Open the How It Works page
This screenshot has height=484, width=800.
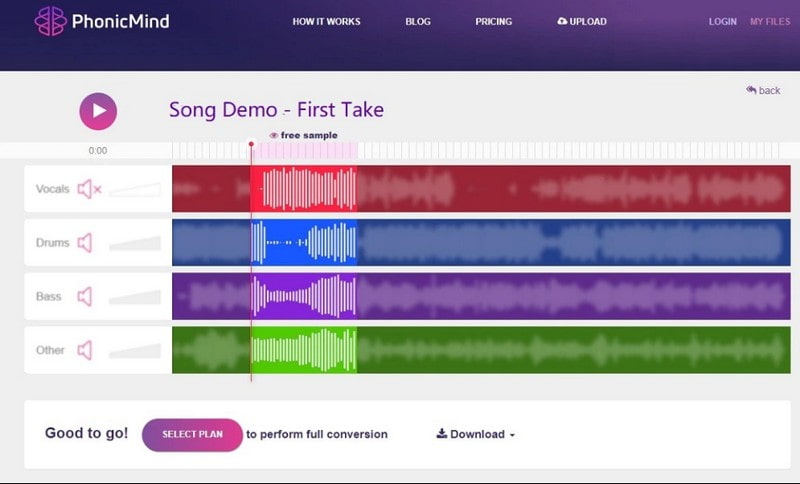click(x=326, y=21)
